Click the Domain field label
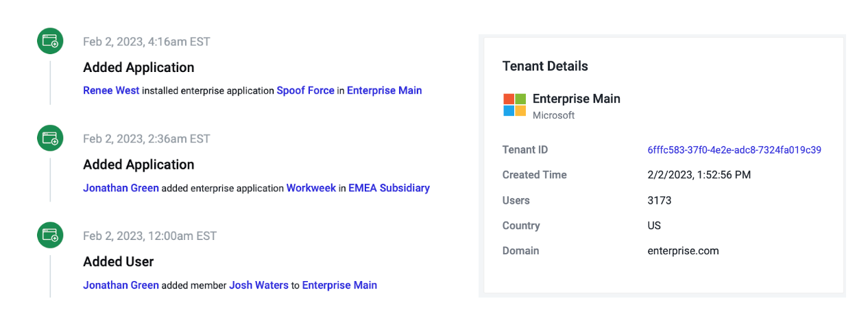The image size is (868, 314). coord(521,251)
